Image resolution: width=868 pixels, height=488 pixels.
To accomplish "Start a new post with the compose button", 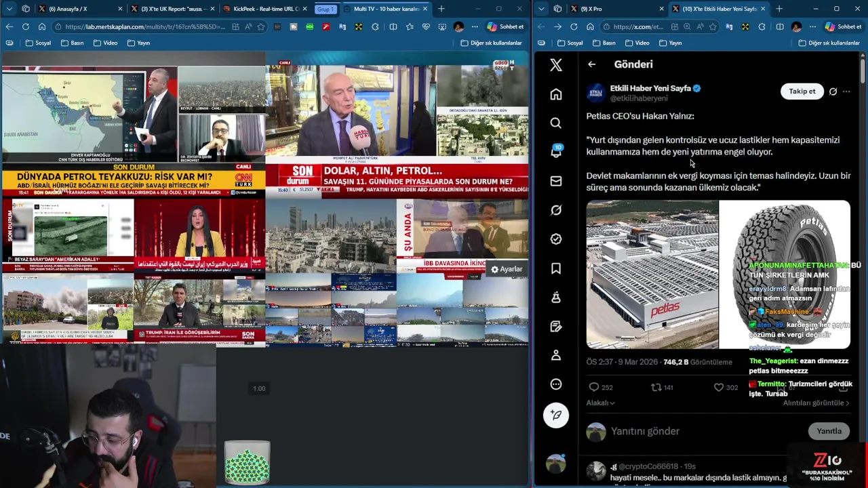I will click(556, 415).
